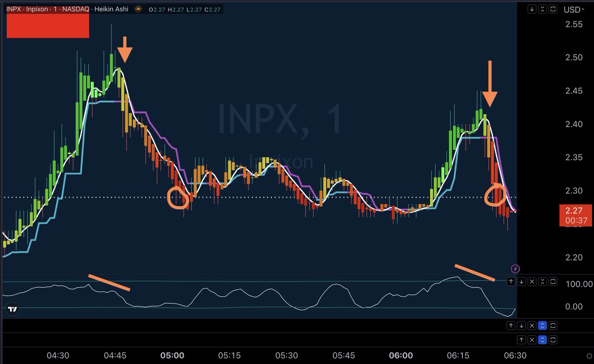
Task: Click the INPX symbol name in legend
Action: pyautogui.click(x=14, y=9)
